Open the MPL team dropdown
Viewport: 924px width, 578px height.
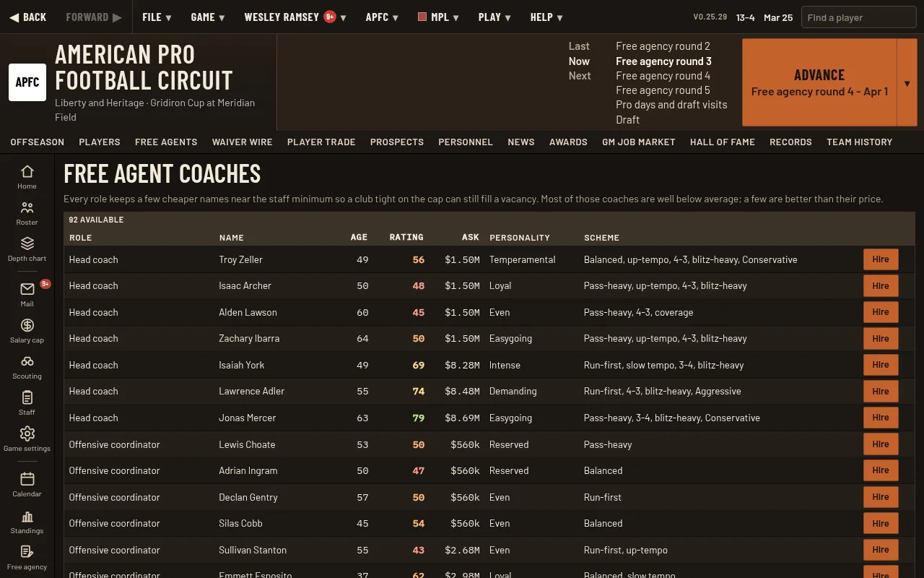438,17
